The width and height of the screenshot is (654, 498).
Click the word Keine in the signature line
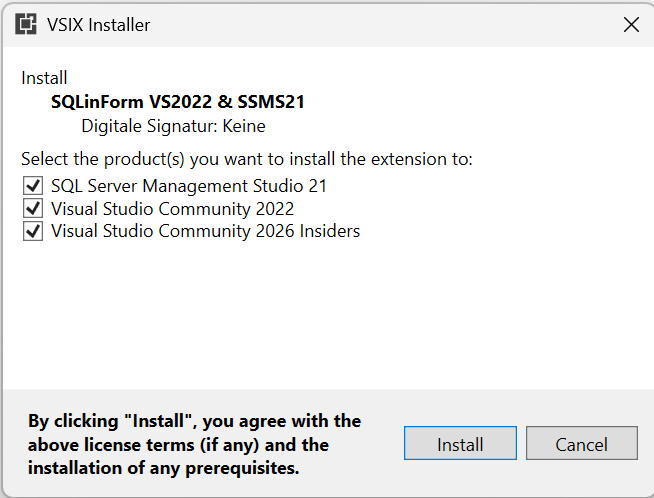click(x=243, y=126)
